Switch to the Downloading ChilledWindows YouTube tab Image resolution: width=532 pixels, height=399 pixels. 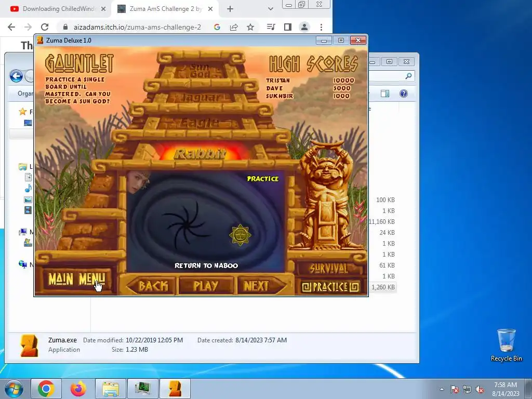point(58,9)
